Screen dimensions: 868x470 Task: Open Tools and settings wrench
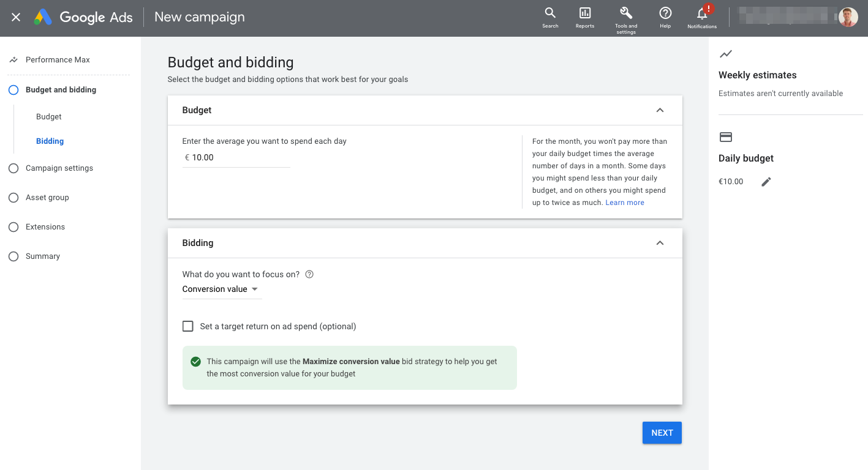tap(626, 17)
